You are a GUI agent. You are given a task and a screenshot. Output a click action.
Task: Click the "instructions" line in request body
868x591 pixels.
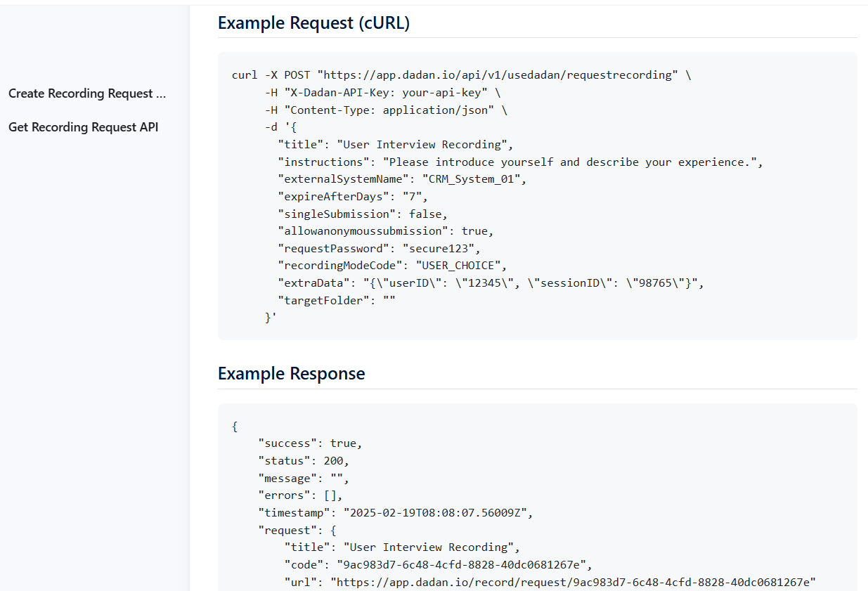pyautogui.click(x=520, y=162)
